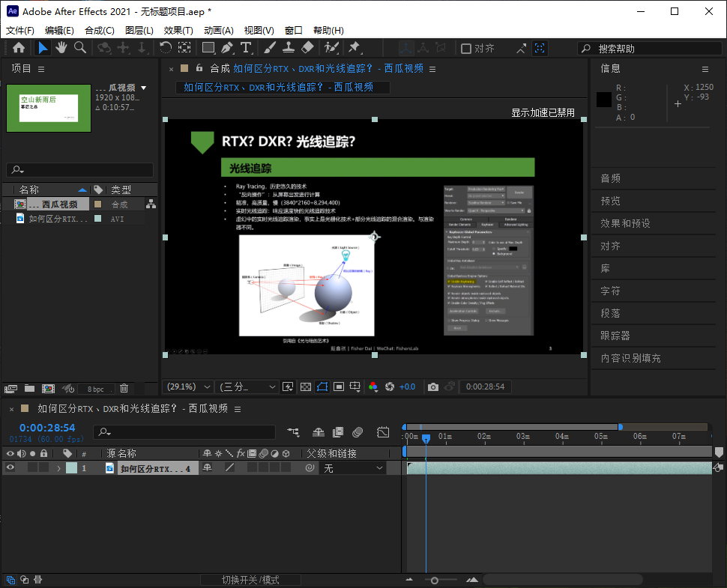
Task: Click the +0.0 exposure value
Action: (x=407, y=387)
